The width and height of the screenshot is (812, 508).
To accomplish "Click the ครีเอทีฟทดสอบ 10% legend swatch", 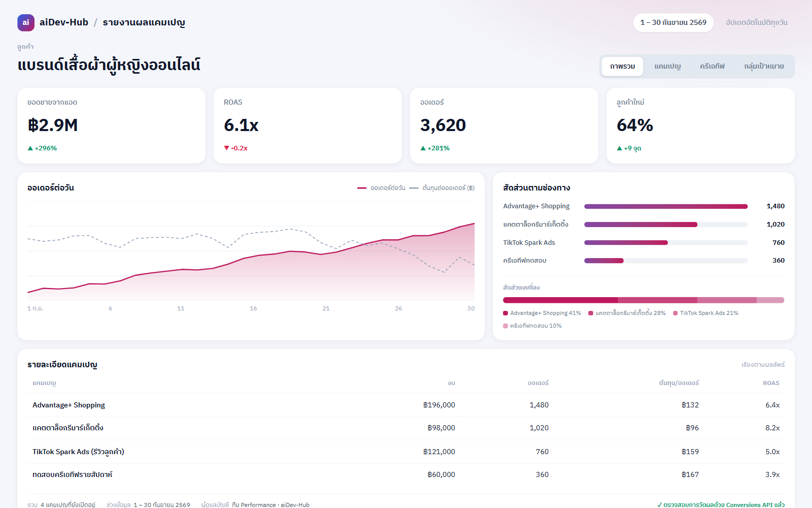I will (x=505, y=326).
